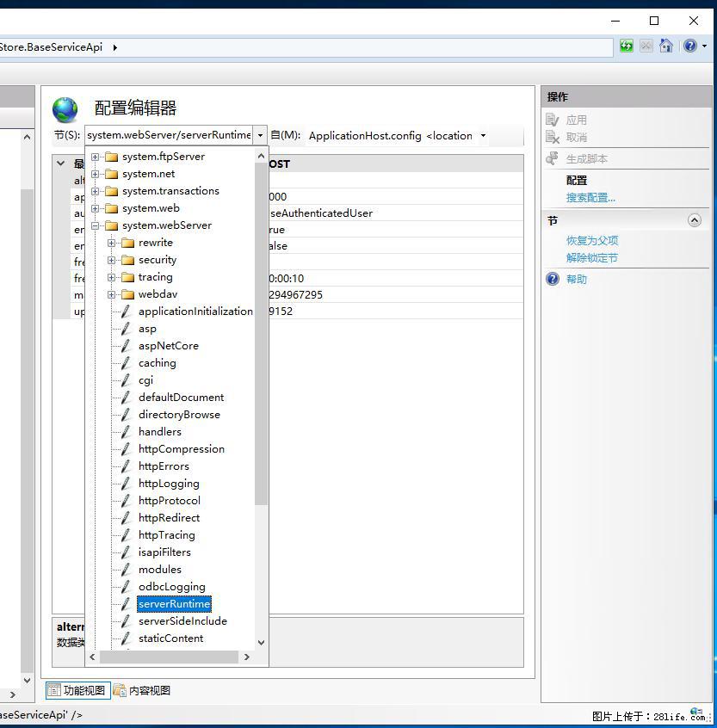Click the green refresh icon in address bar
Viewport: 717px width, 728px height.
(627, 46)
